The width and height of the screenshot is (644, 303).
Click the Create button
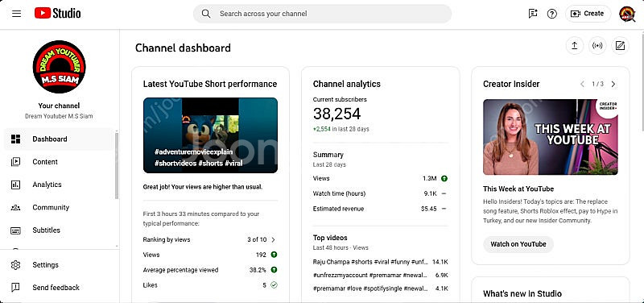[x=588, y=14]
